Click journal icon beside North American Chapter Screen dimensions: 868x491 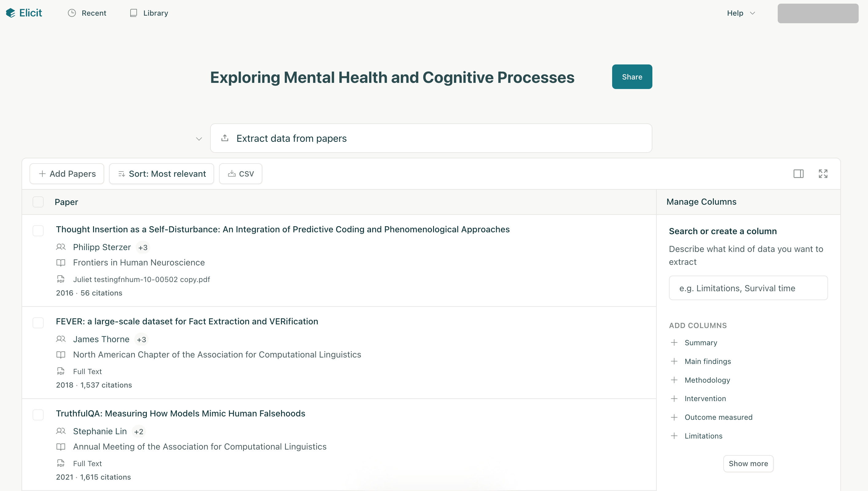(x=61, y=355)
